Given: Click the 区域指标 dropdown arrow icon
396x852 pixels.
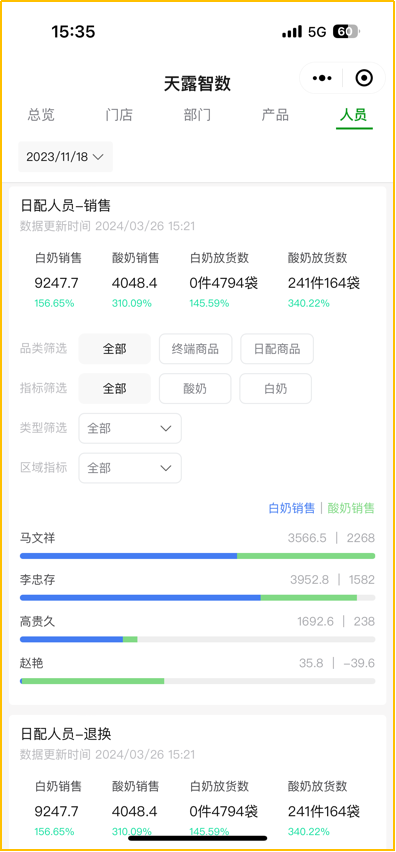Looking at the screenshot, I should click(166, 468).
